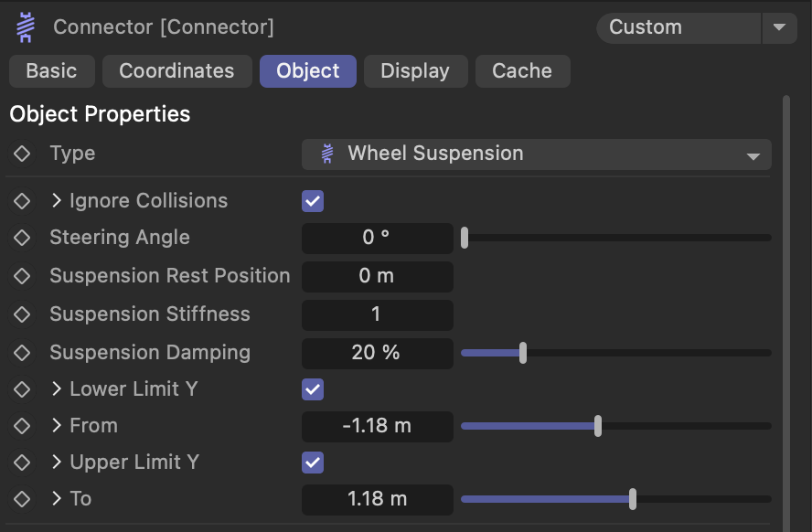Click keyframe diamond for Suspension Stiffness
Viewport: 812px width, 532px height.
click(22, 314)
